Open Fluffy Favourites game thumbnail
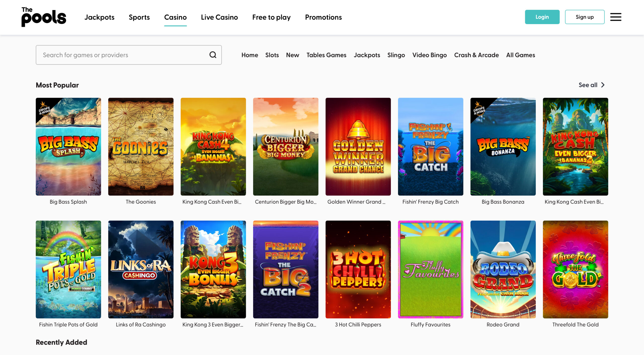644x355 pixels. click(430, 269)
